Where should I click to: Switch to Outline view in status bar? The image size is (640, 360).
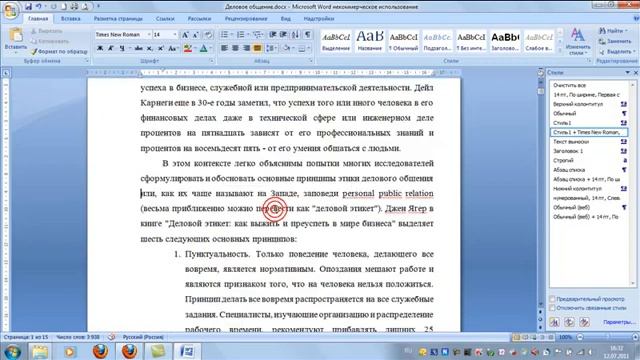click(x=542, y=337)
